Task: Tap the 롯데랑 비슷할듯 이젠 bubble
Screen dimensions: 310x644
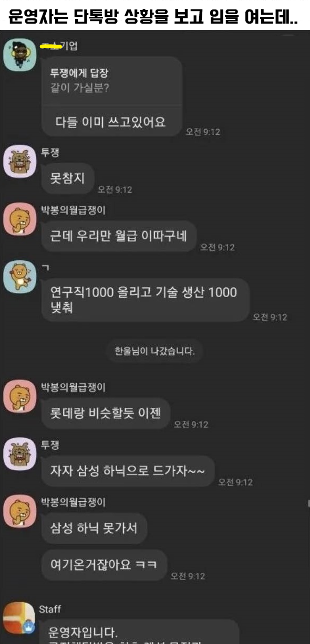Action: [x=106, y=414]
